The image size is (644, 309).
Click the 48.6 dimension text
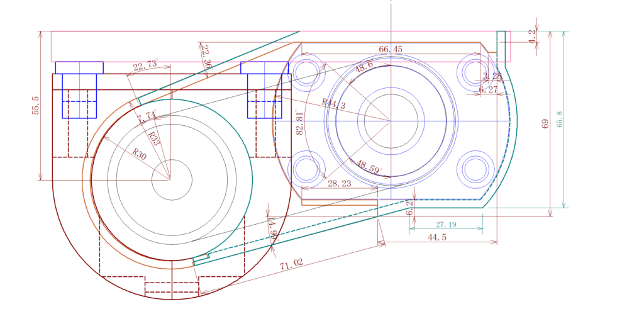pos(364,67)
